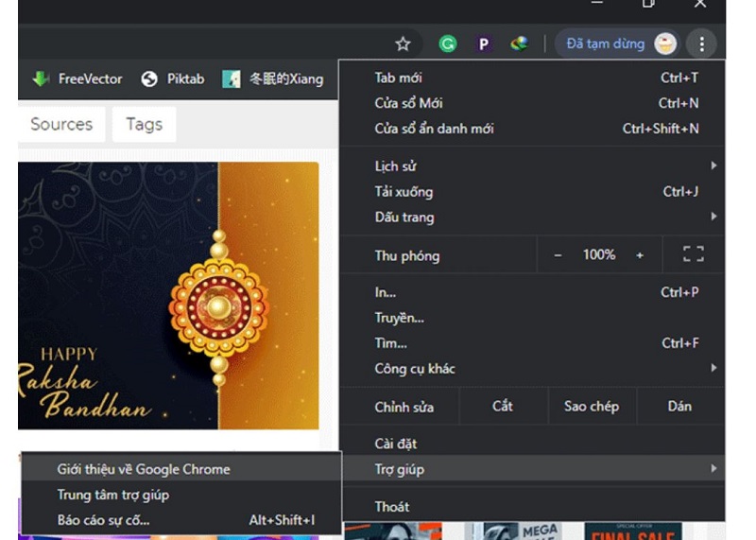
Task: Open the Grammarly extension icon
Action: coord(448,44)
